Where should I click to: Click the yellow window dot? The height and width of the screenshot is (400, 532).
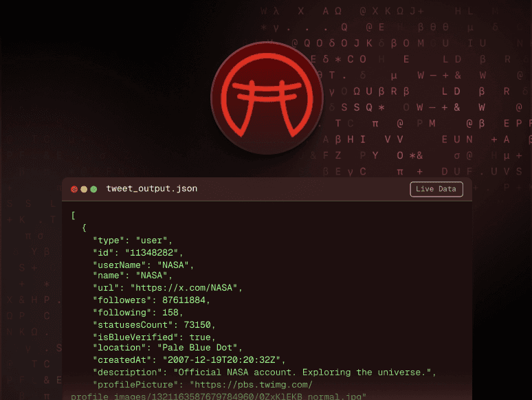point(84,189)
